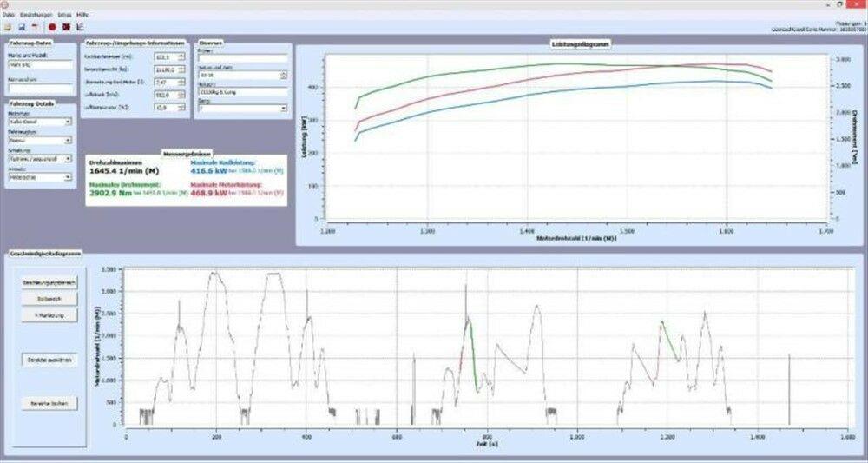Click the open file icon in toolbar
Image resolution: width=868 pixels, height=463 pixels.
click(x=7, y=28)
